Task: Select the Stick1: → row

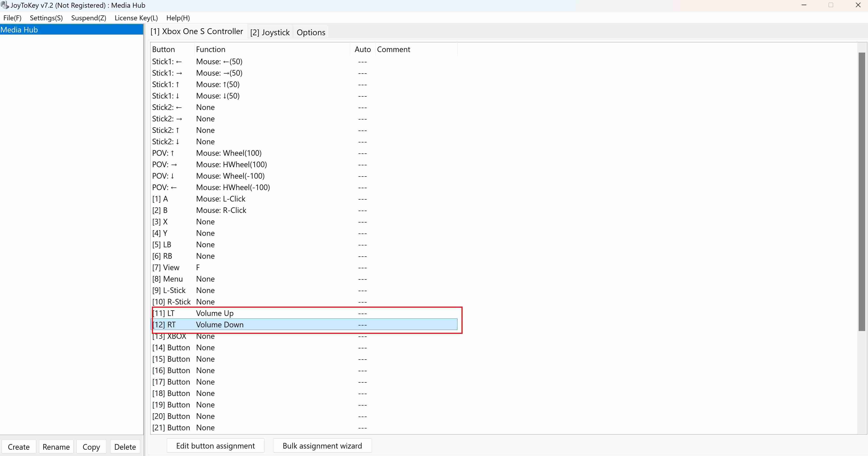Action: (x=304, y=73)
